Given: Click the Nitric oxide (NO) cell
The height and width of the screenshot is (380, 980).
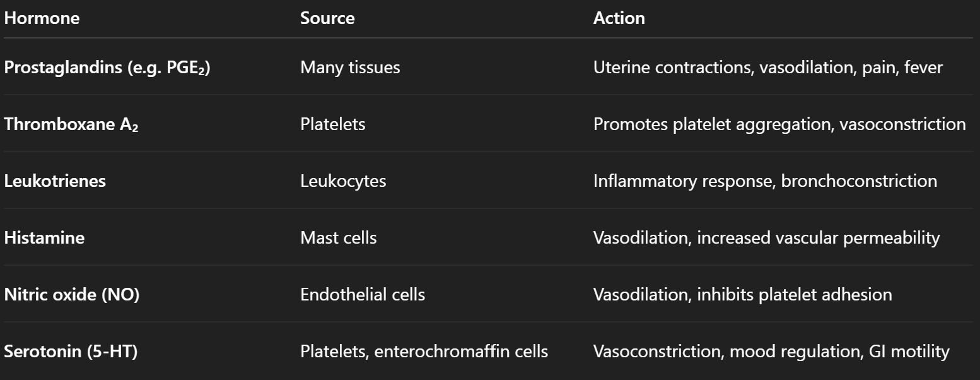Looking at the screenshot, I should (71, 295).
